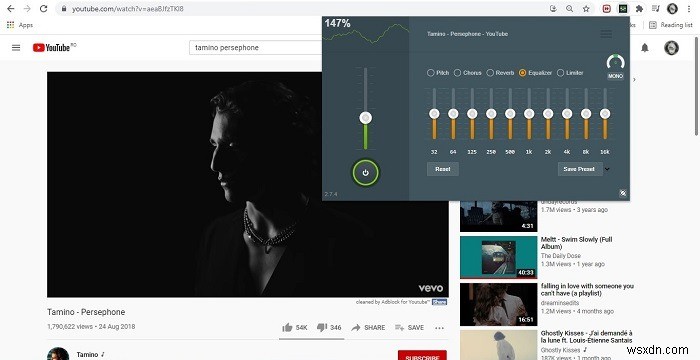
Task: Click the red extension icon in the toolbar
Action: click(x=607, y=8)
